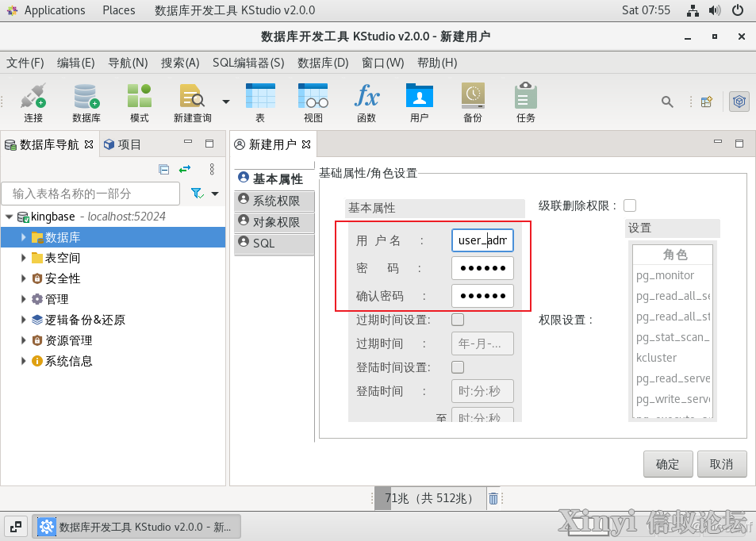The height and width of the screenshot is (541, 756).
Task: Close the 新建用户 tab
Action: tap(306, 144)
